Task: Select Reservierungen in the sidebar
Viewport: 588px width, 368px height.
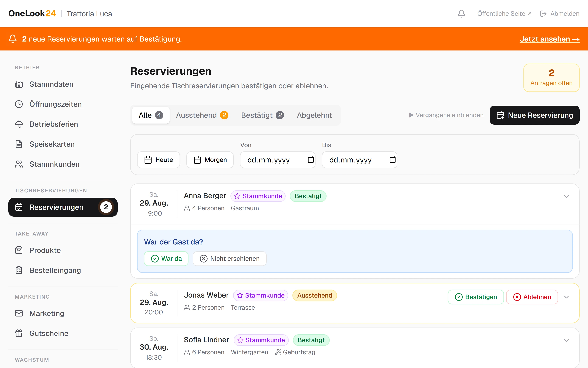Action: [x=63, y=207]
